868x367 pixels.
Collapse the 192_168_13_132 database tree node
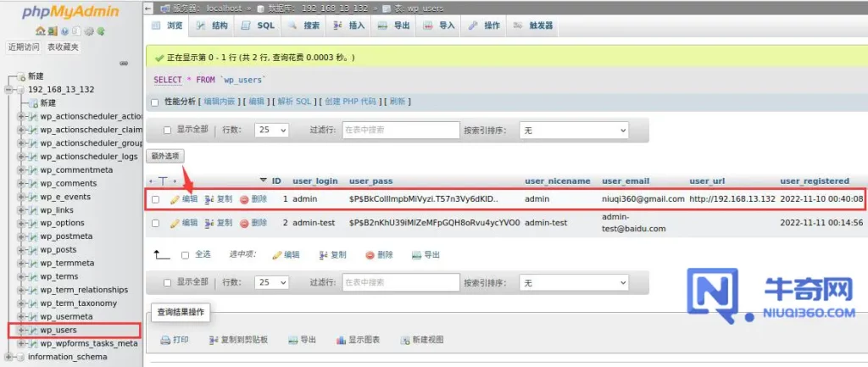pos(8,90)
